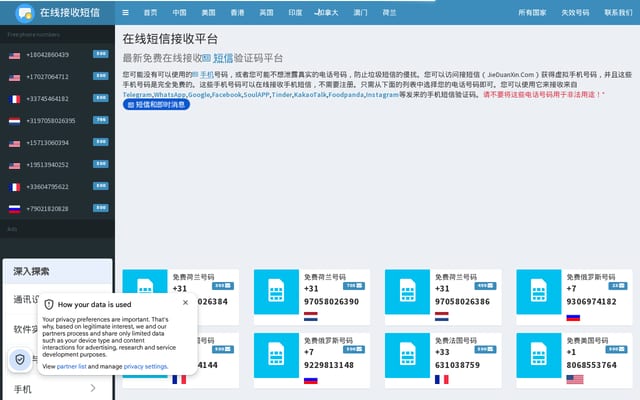Click SIM card icon for number 97058026386
The width and height of the screenshot is (640, 400).
click(x=407, y=291)
